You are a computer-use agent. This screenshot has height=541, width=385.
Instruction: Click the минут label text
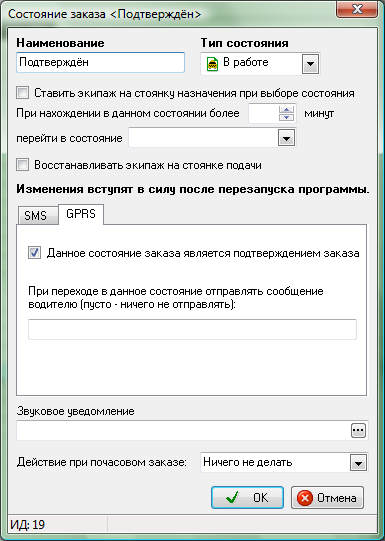(319, 113)
